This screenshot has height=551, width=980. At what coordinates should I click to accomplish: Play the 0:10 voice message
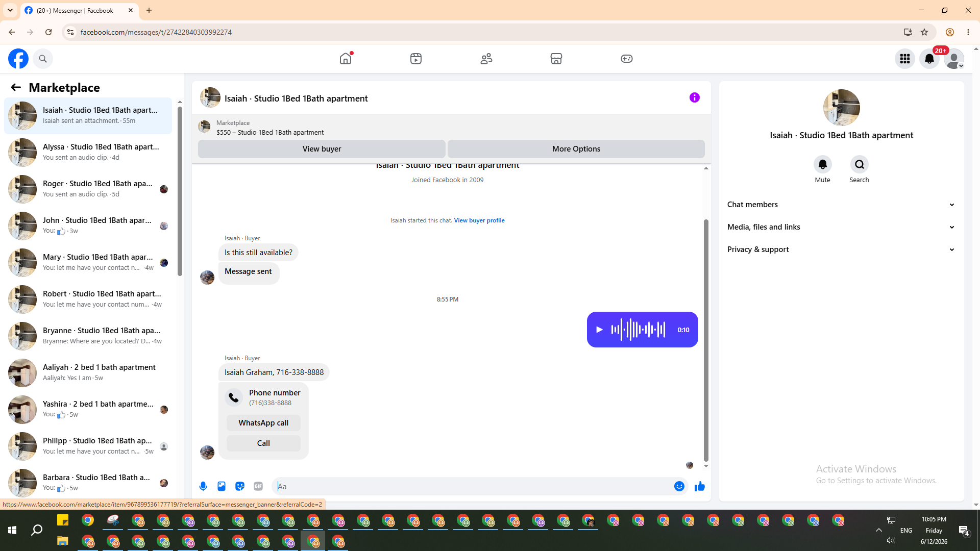600,330
